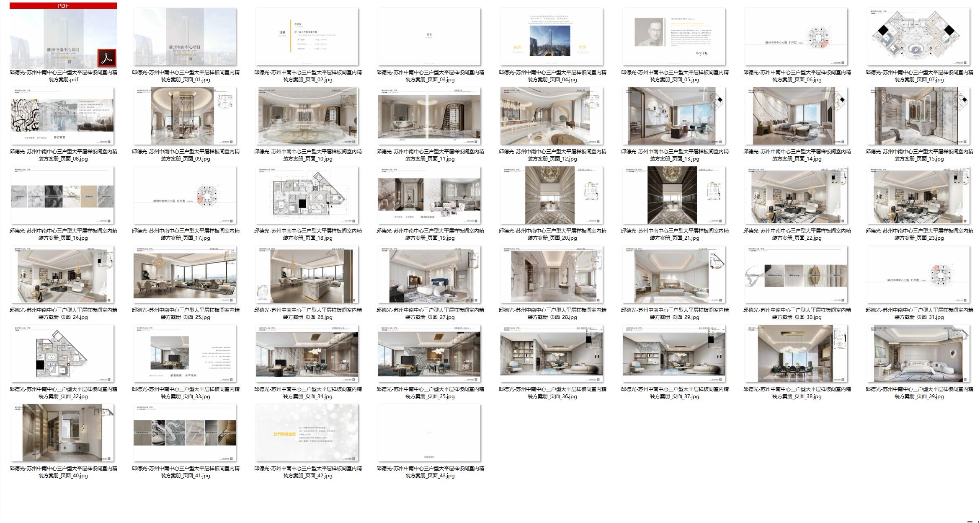Select the 页面_32.jpg triangular plan thumbnail
The width and height of the screenshot is (980, 523).
63,354
